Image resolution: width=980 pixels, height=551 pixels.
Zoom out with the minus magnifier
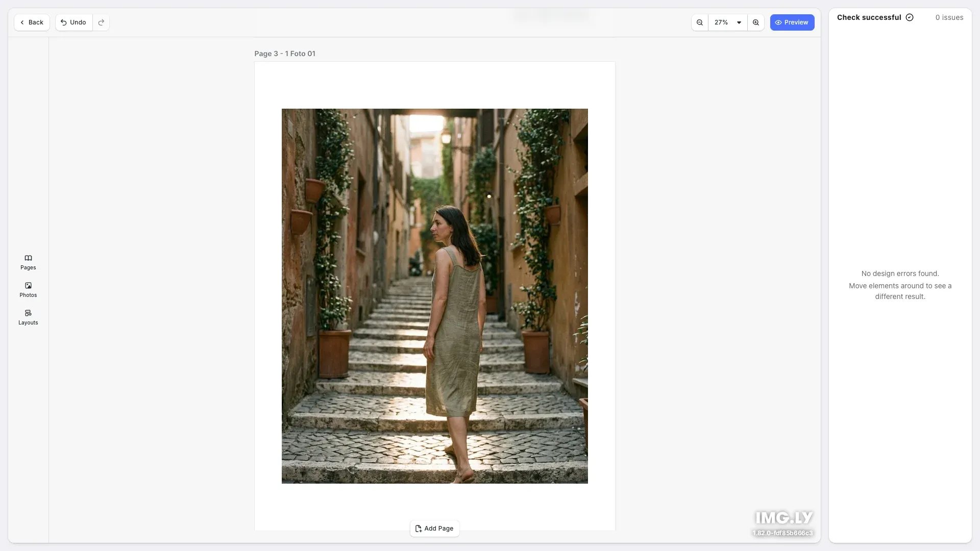click(700, 22)
